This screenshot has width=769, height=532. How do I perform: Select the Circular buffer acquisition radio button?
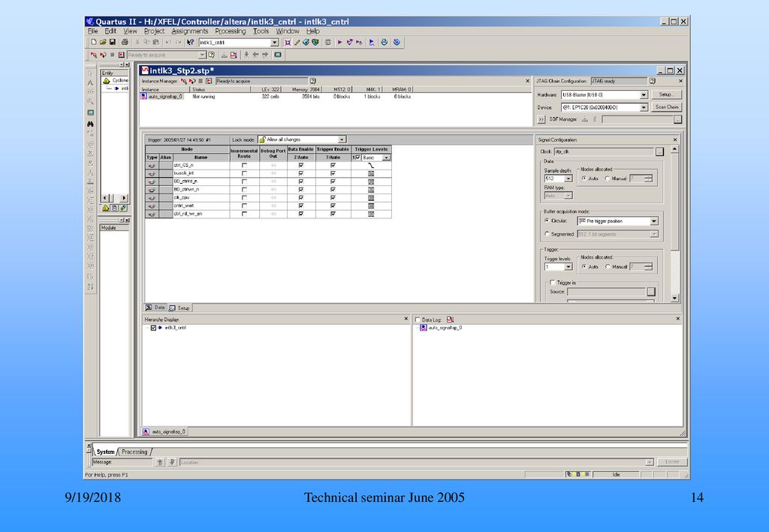pyautogui.click(x=547, y=221)
